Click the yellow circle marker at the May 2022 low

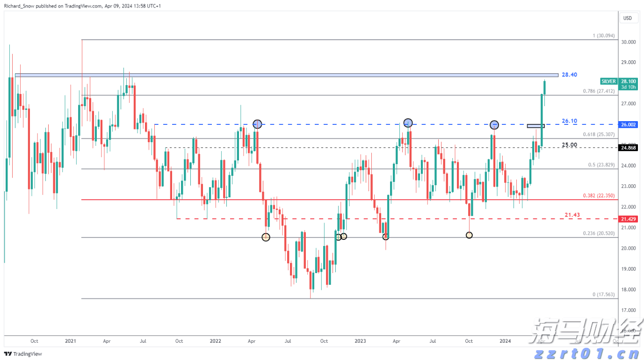pos(266,237)
